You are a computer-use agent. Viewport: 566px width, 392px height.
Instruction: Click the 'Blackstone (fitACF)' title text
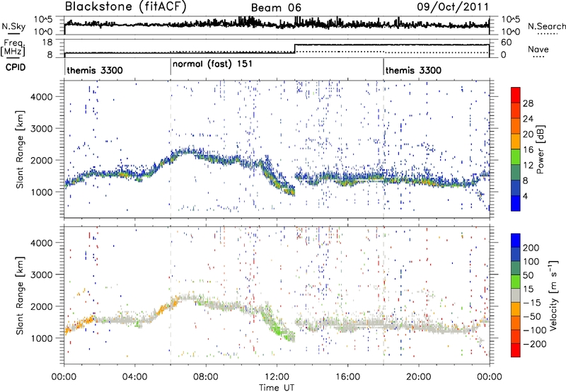125,7
